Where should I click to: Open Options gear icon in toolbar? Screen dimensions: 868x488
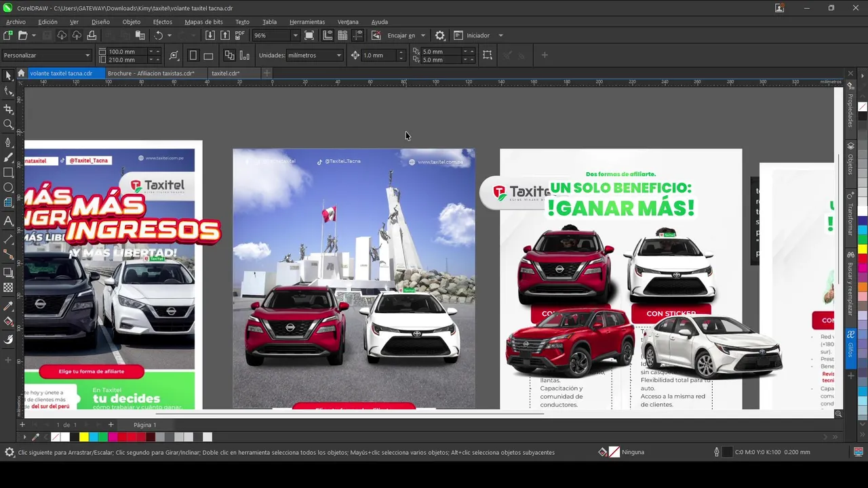[x=440, y=35]
